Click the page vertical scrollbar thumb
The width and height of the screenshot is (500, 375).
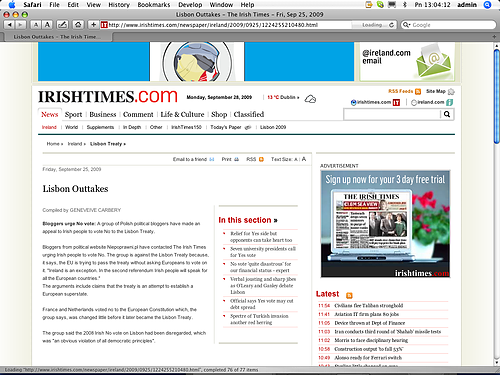[x=496, y=97]
